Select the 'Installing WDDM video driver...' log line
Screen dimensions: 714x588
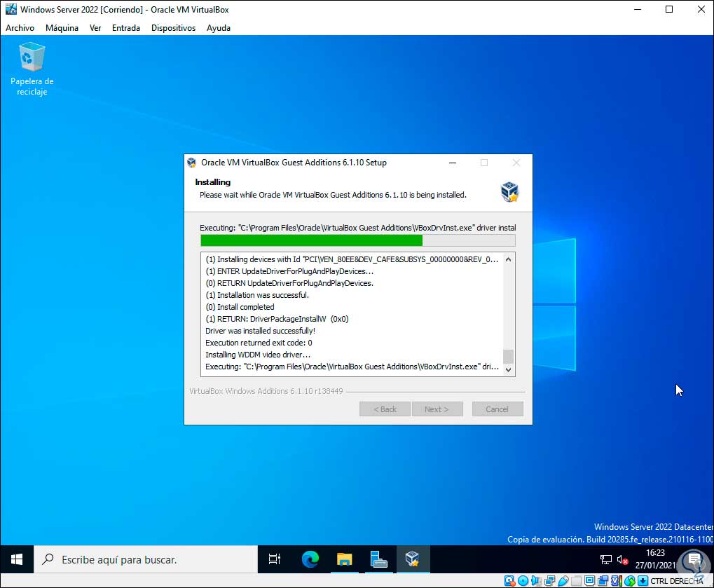click(x=258, y=355)
